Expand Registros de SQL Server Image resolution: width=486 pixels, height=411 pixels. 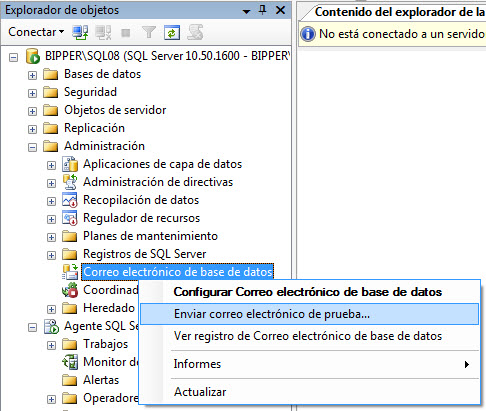pos(51,255)
